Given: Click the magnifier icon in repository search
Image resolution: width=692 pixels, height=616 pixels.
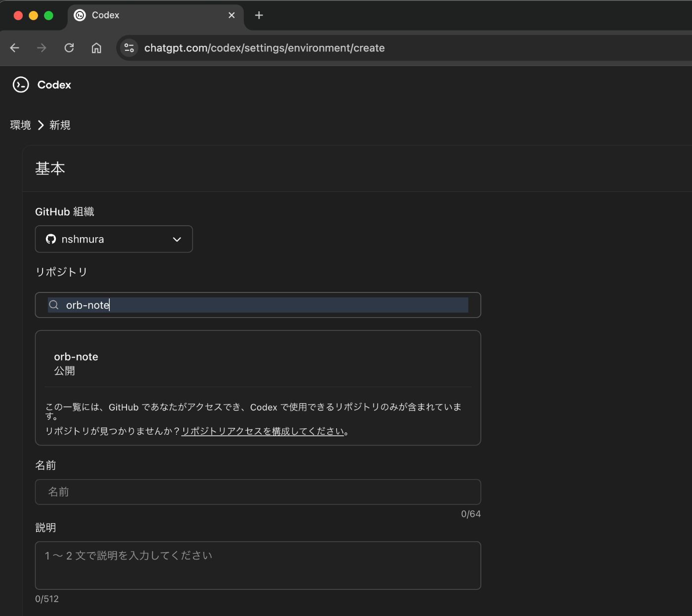Looking at the screenshot, I should (x=54, y=305).
